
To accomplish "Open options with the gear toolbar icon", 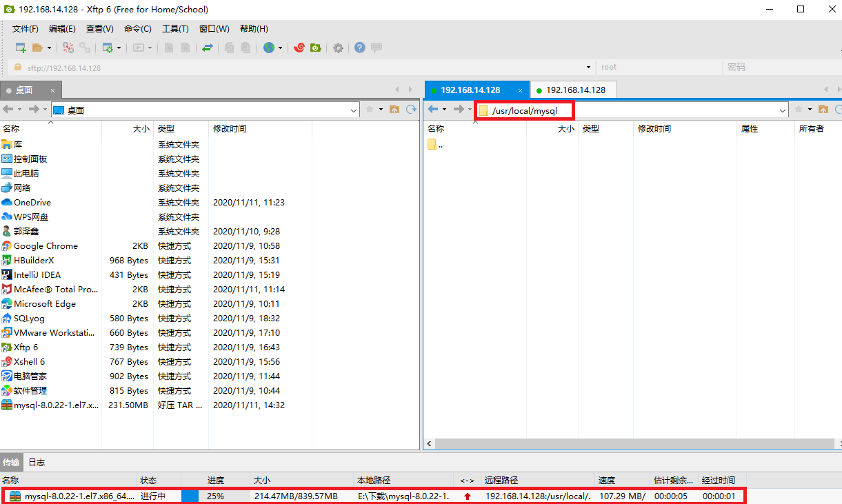I will click(338, 48).
